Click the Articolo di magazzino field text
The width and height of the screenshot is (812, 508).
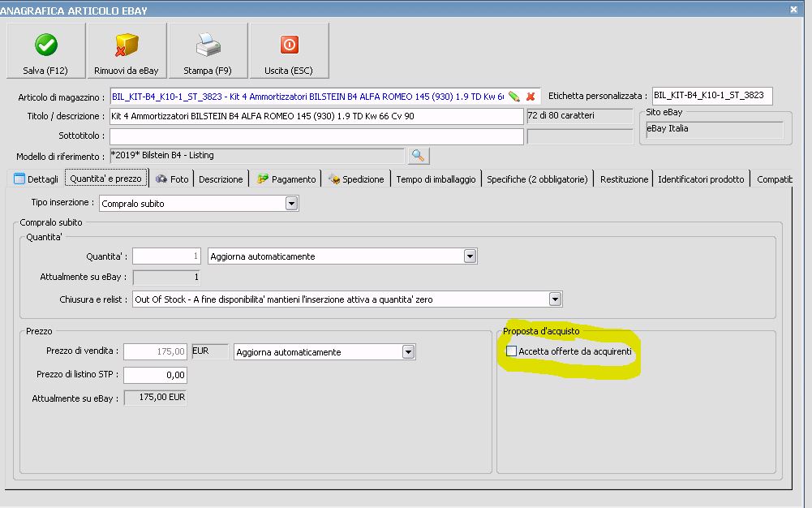point(307,97)
